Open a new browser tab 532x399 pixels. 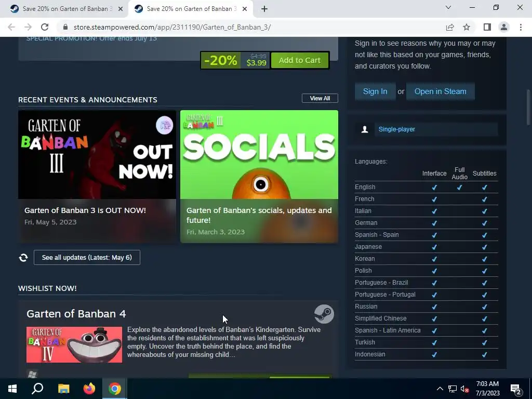pos(264,9)
